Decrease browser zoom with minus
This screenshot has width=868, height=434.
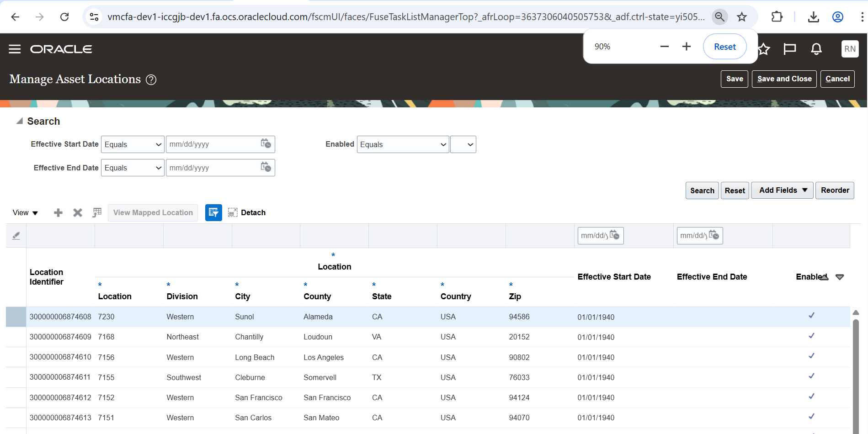665,47
